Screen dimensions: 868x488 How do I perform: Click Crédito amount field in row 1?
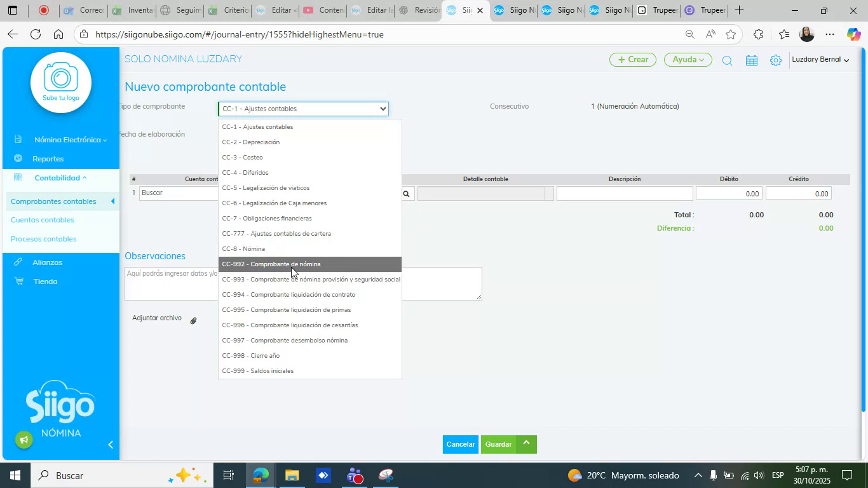tap(799, 194)
